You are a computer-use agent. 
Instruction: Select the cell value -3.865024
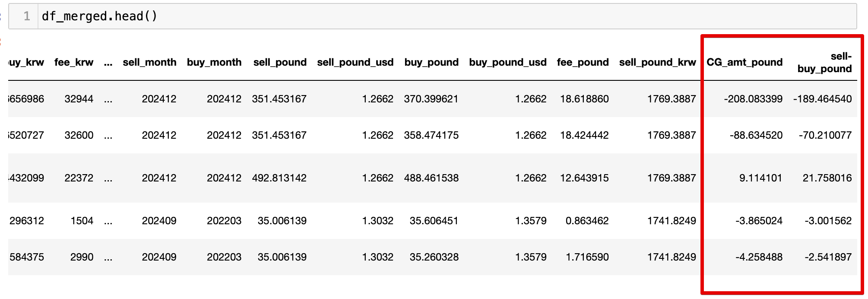coord(759,221)
